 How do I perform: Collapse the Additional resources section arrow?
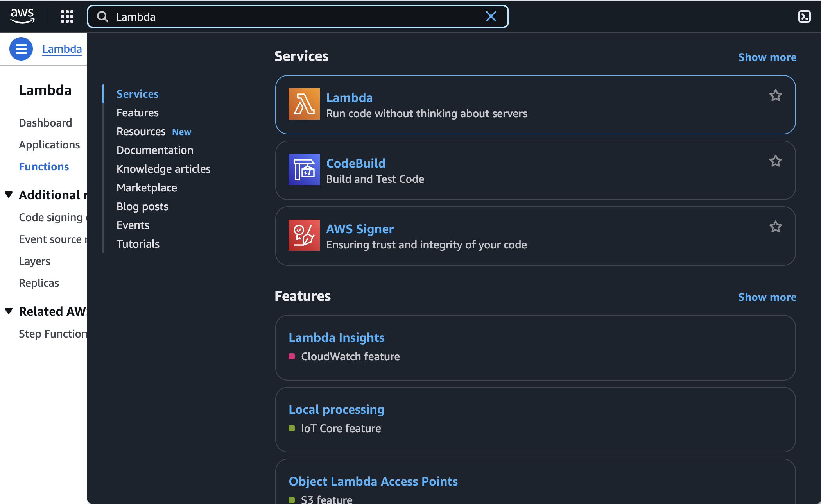pyautogui.click(x=9, y=195)
